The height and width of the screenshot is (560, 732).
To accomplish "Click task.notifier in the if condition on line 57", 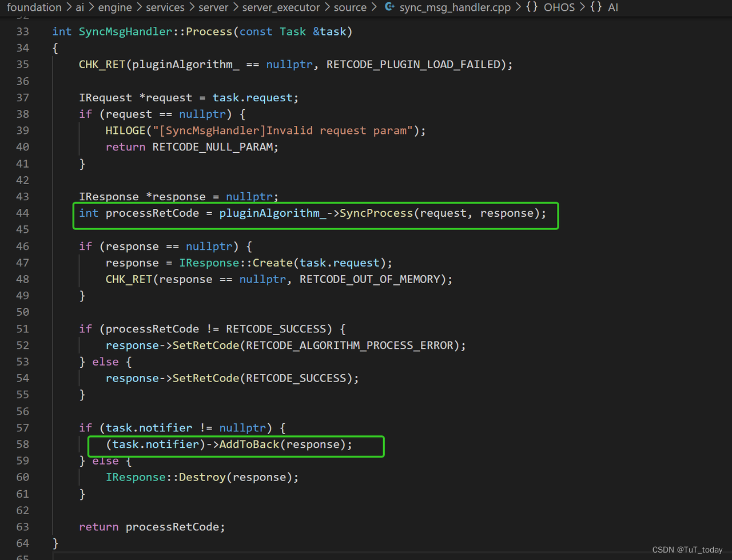I will tap(149, 427).
